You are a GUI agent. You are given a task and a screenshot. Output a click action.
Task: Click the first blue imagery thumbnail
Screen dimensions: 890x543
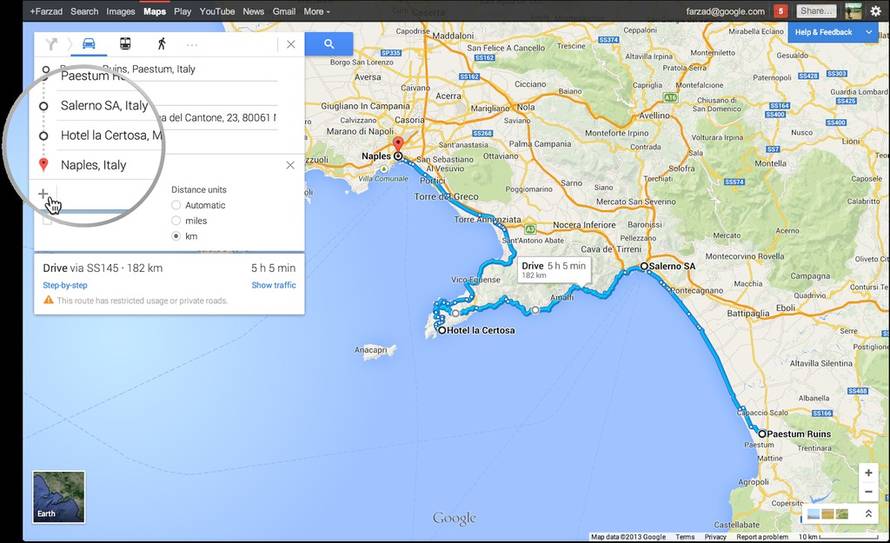point(813,513)
